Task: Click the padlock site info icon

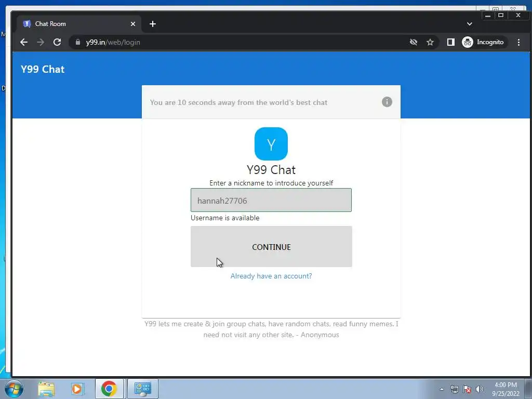Action: point(78,42)
